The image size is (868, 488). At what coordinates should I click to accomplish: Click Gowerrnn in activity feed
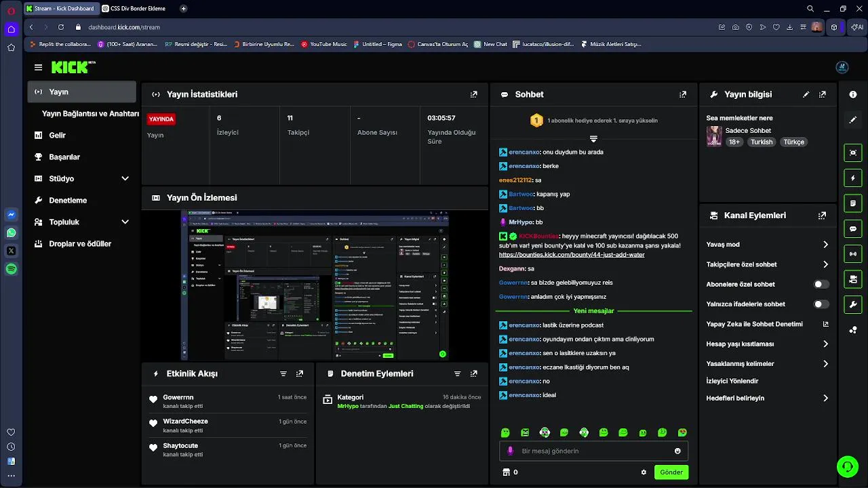point(178,397)
